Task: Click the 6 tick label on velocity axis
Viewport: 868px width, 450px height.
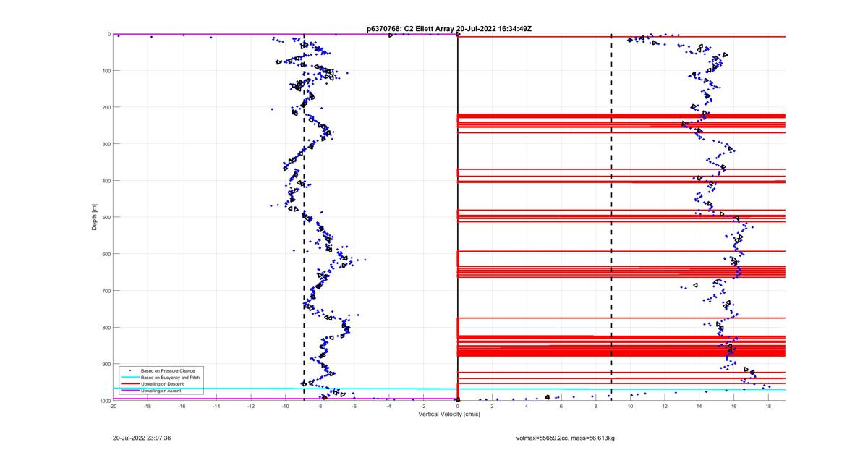Action: [x=561, y=407]
